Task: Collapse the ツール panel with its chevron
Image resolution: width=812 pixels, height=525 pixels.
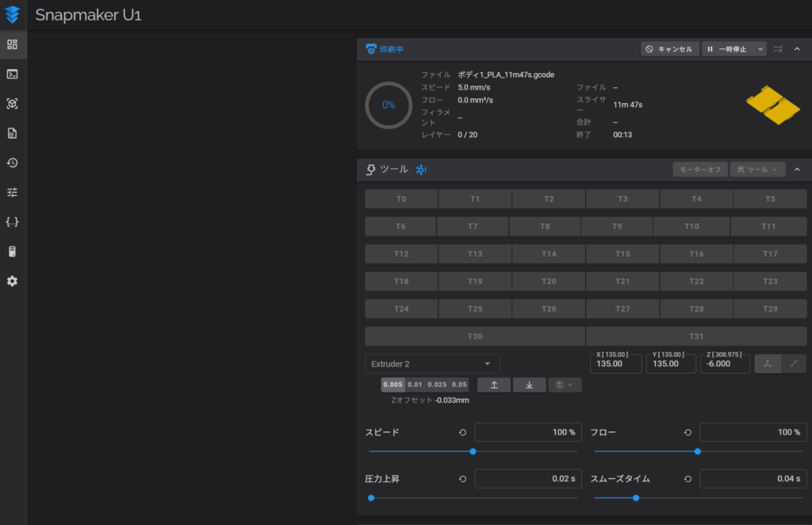Action: pyautogui.click(x=797, y=169)
